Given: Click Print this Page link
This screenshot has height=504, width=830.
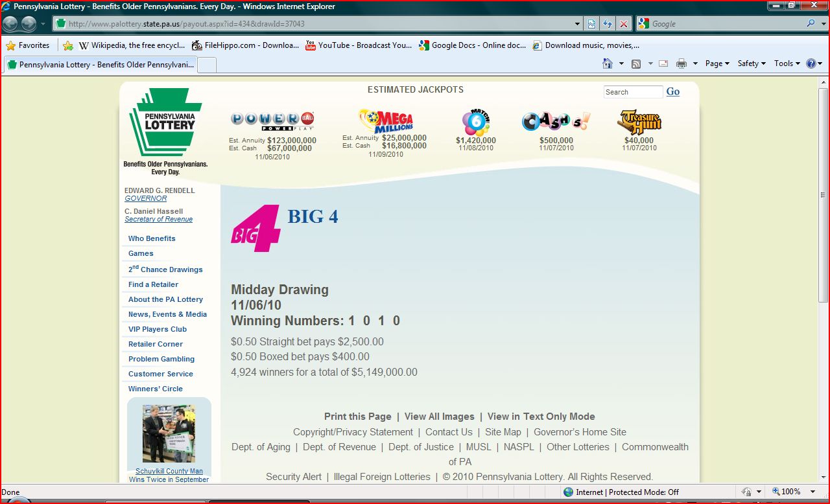Looking at the screenshot, I should coord(358,417).
